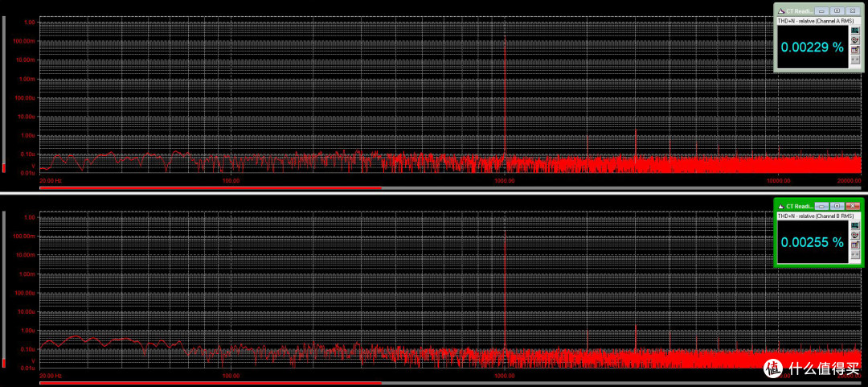The height and width of the screenshot is (387, 868).
Task: Click 20.00 Hz axis label on top graph
Action: point(50,181)
